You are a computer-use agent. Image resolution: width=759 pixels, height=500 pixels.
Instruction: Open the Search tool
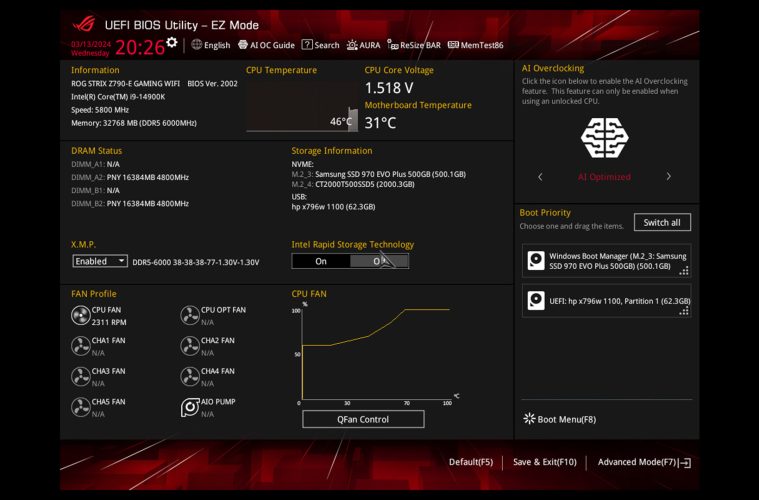(320, 45)
